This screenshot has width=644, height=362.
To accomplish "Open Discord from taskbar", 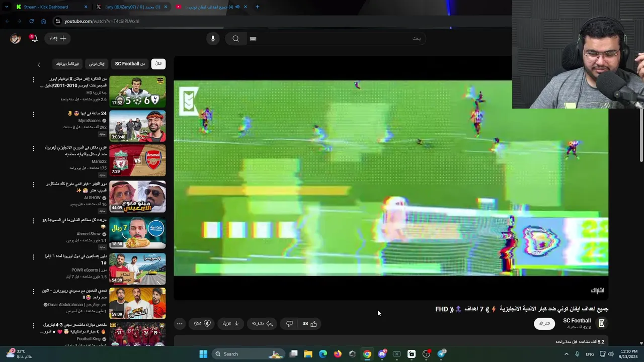I will pos(382,354).
